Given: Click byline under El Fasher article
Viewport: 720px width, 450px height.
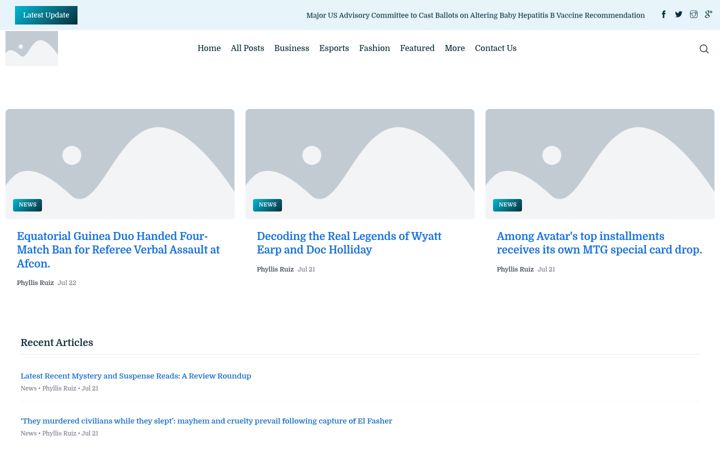Looking at the screenshot, I should [x=59, y=433].
